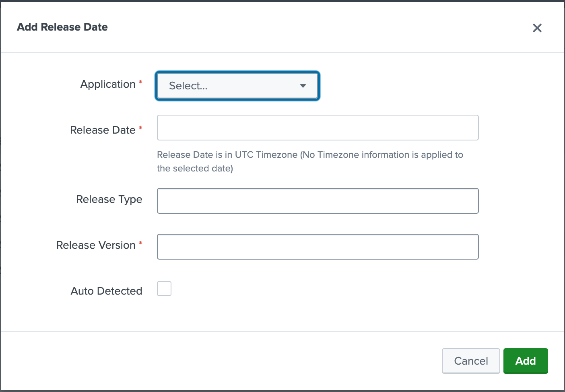Click the green Add button

(x=525, y=361)
